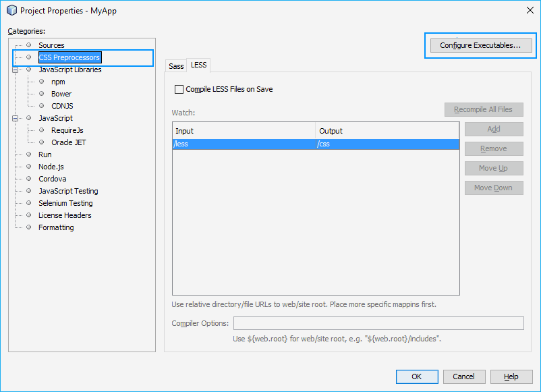Click the Node.js category icon
The height and width of the screenshot is (392, 541).
[x=28, y=167]
